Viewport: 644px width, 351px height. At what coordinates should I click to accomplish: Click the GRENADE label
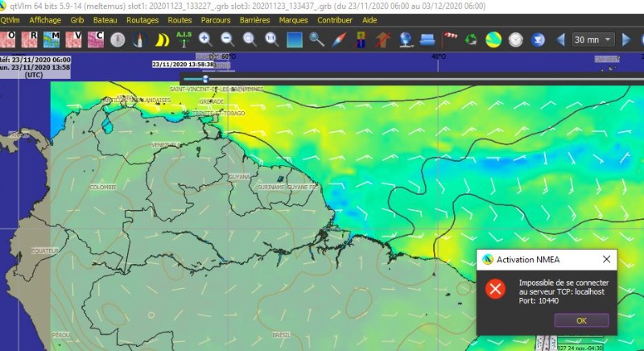click(212, 101)
